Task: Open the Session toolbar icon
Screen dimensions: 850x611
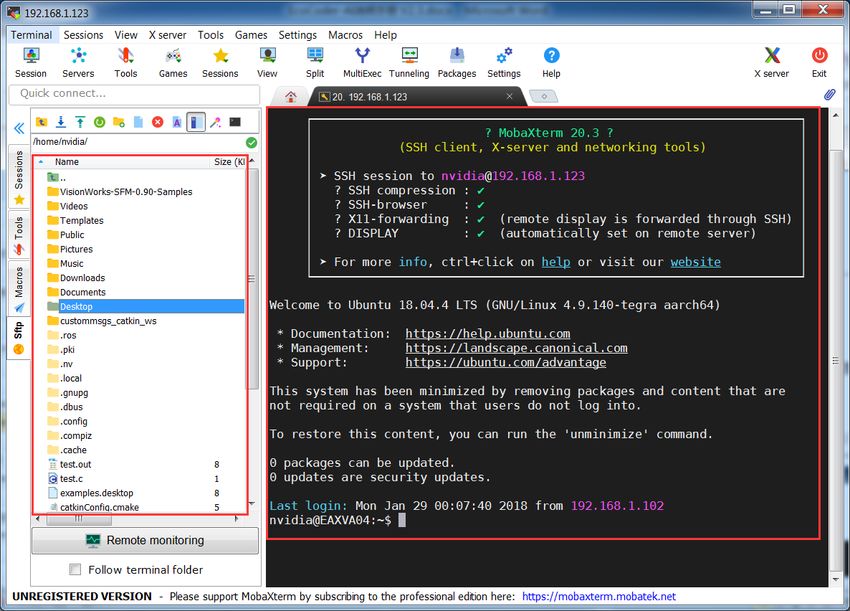Action: click(x=31, y=63)
